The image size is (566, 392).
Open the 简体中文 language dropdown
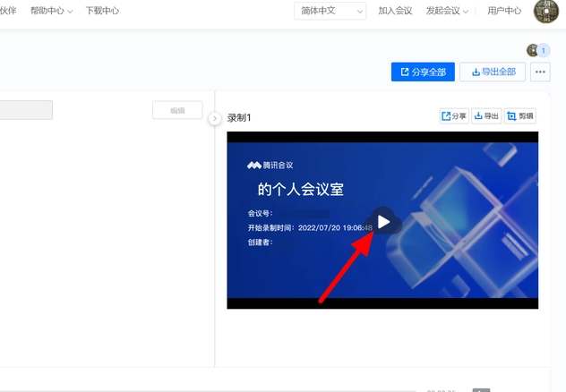pyautogui.click(x=330, y=11)
